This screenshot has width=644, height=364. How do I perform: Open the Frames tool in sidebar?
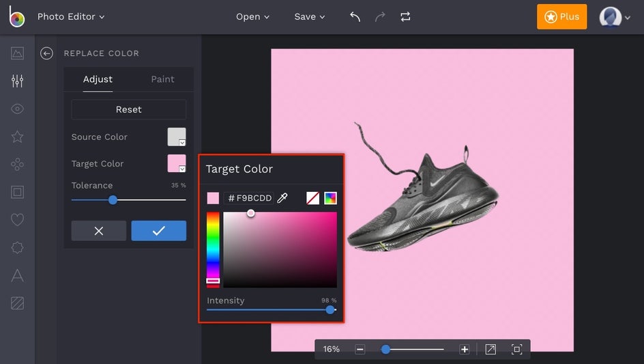pos(17,192)
